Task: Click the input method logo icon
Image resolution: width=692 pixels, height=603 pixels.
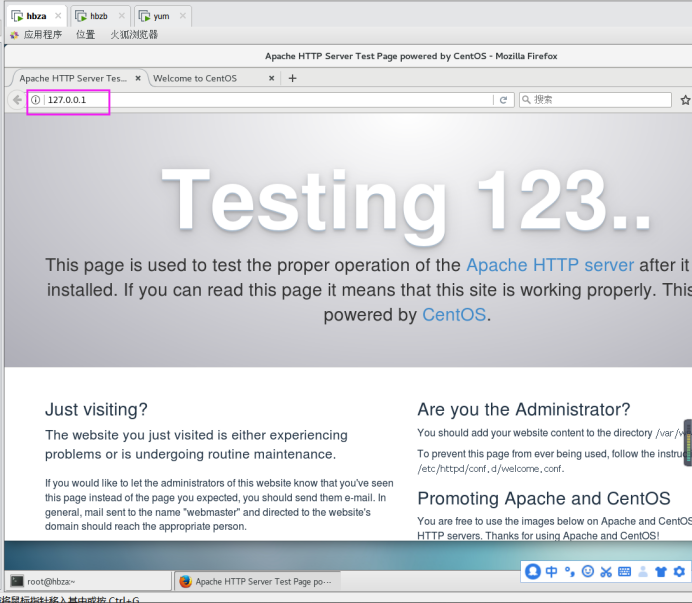Action: coord(533,572)
